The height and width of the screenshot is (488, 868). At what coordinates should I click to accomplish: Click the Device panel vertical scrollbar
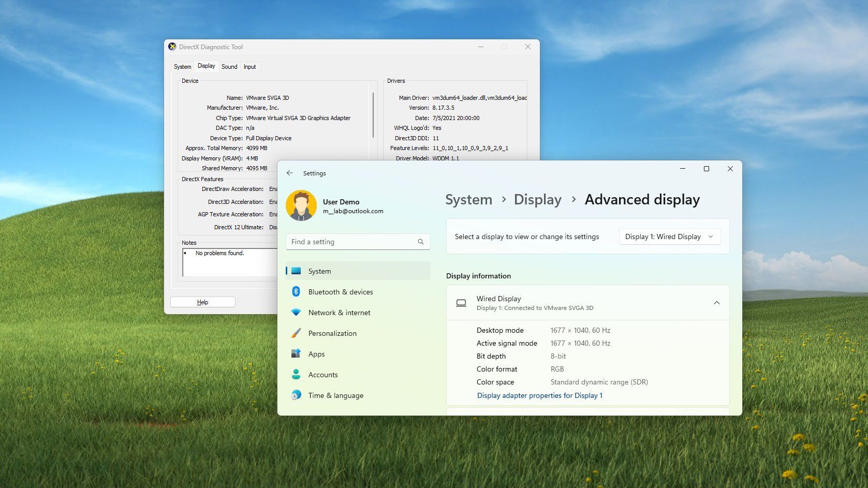[373, 115]
